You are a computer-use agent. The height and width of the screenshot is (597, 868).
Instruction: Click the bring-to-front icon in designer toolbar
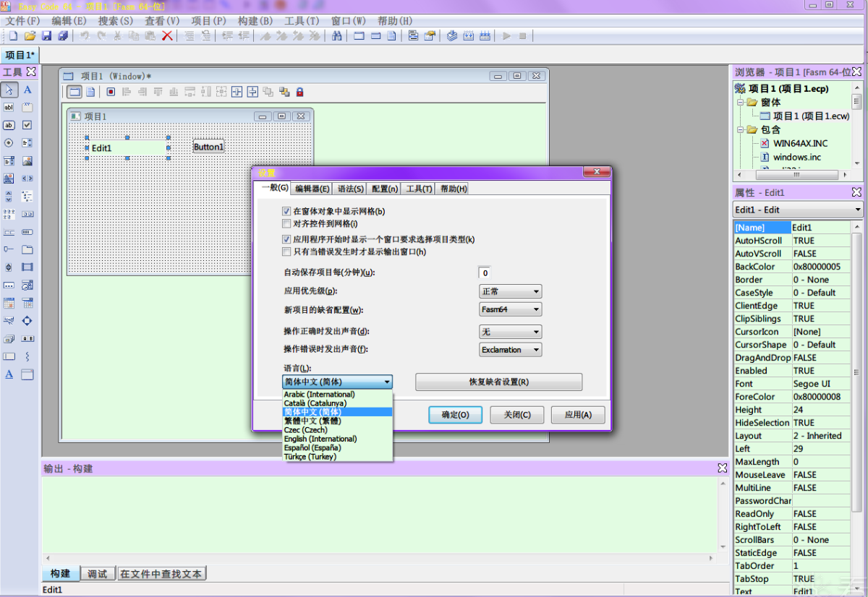[268, 92]
